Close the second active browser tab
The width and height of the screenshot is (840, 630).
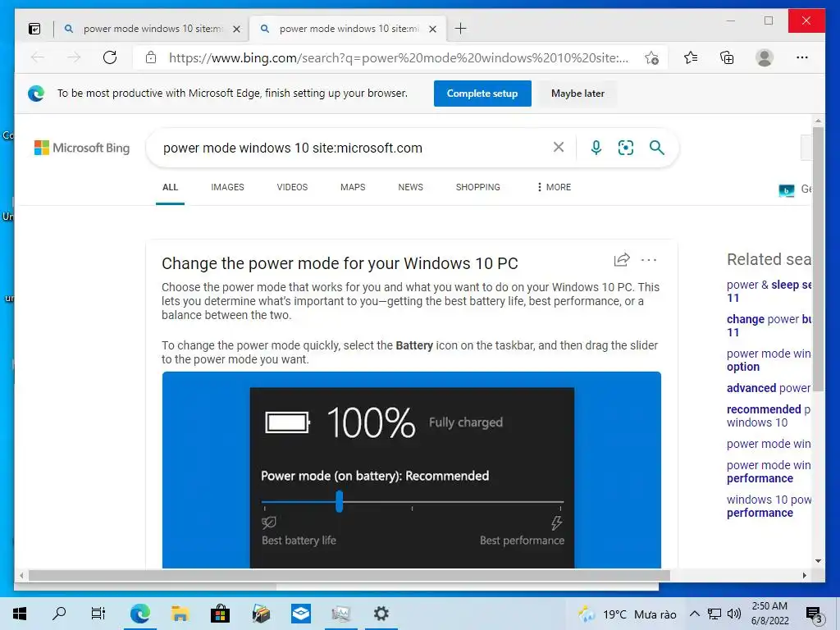(x=433, y=29)
